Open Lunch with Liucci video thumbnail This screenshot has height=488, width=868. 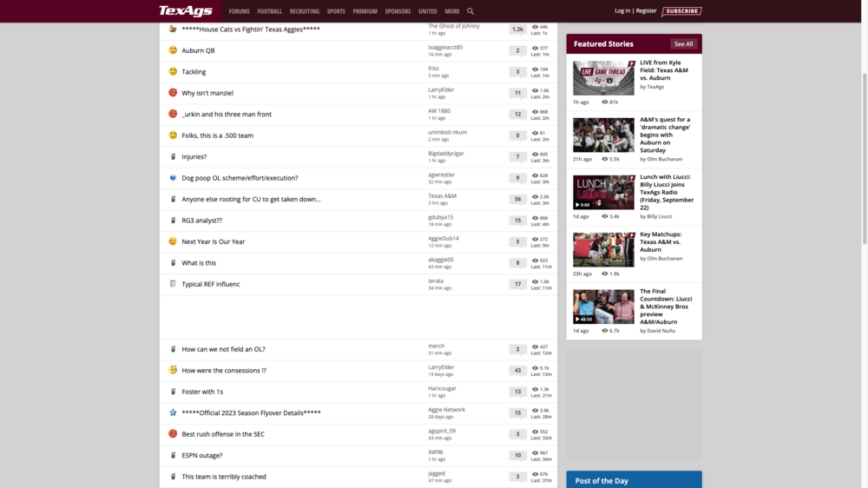(x=603, y=192)
